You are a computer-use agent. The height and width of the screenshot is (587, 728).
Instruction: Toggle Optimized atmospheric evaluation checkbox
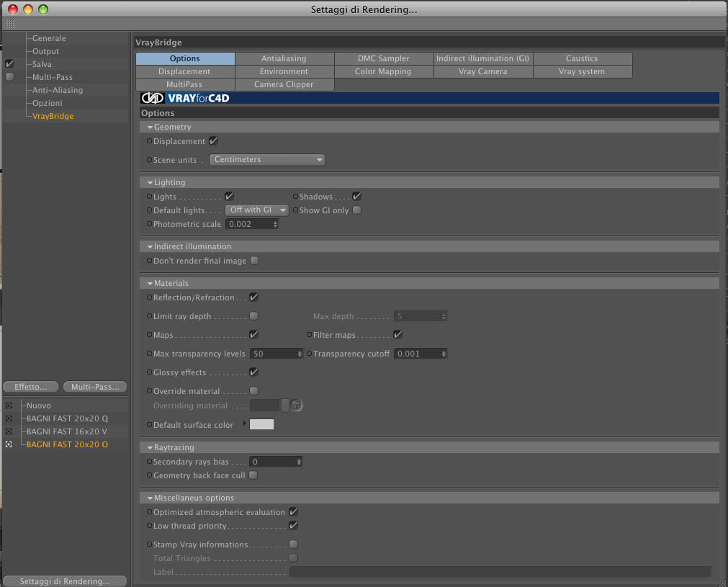pos(293,512)
